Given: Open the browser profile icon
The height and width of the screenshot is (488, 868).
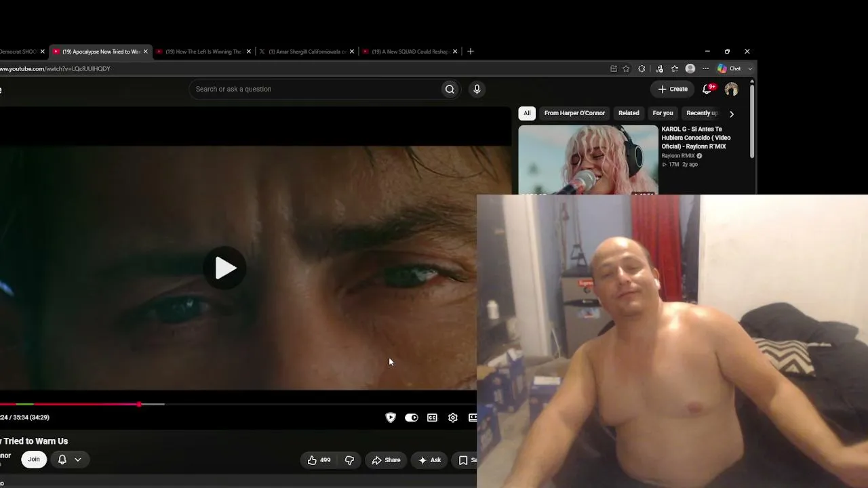Looking at the screenshot, I should (690, 68).
